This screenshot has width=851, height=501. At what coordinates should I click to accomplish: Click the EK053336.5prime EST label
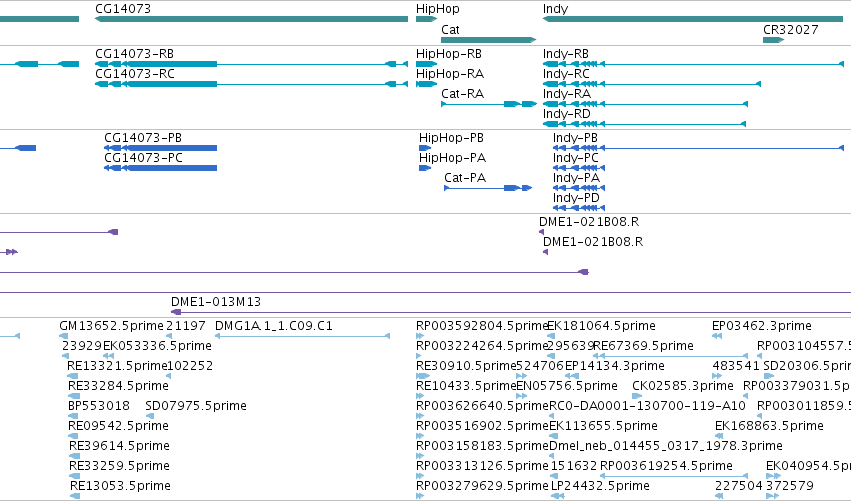[157, 346]
